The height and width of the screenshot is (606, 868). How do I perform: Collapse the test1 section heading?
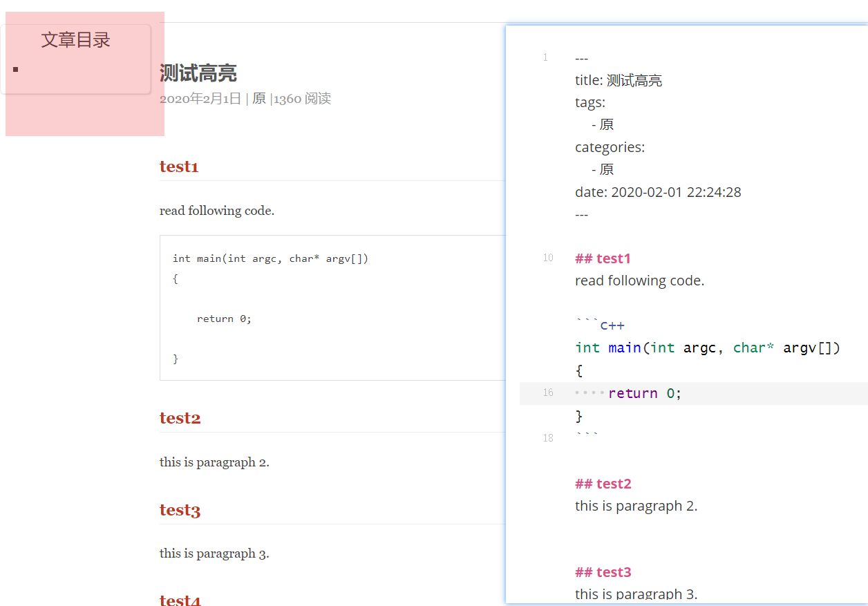coord(178,166)
